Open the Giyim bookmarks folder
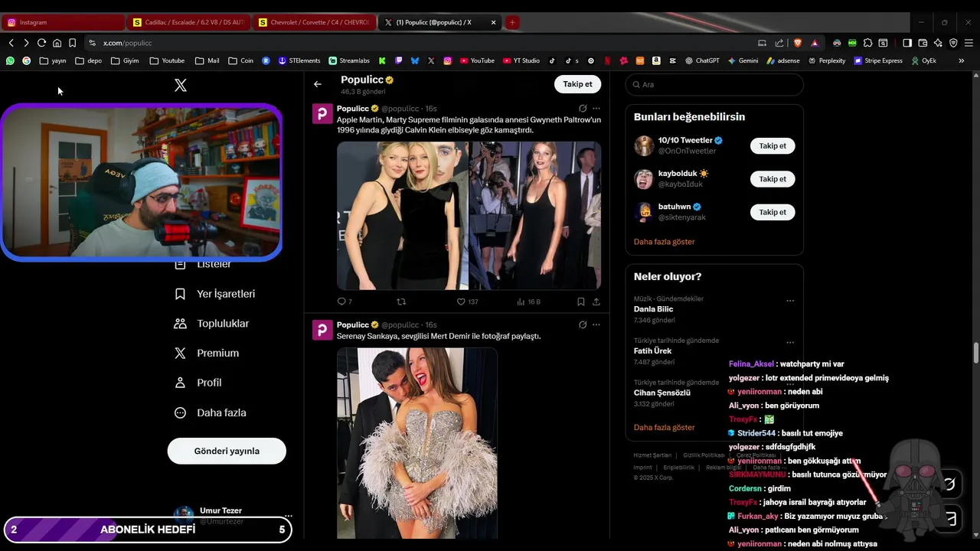980x551 pixels. pyautogui.click(x=125, y=60)
